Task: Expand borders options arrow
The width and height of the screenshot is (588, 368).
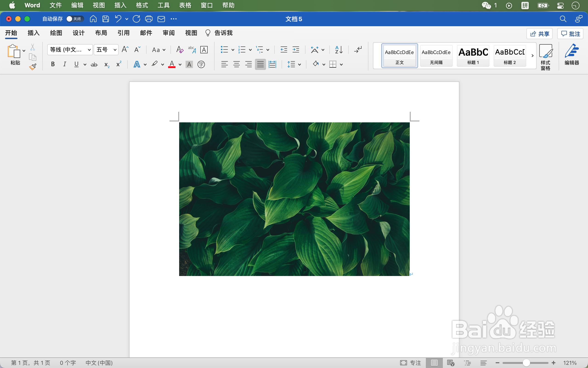Action: click(x=341, y=64)
